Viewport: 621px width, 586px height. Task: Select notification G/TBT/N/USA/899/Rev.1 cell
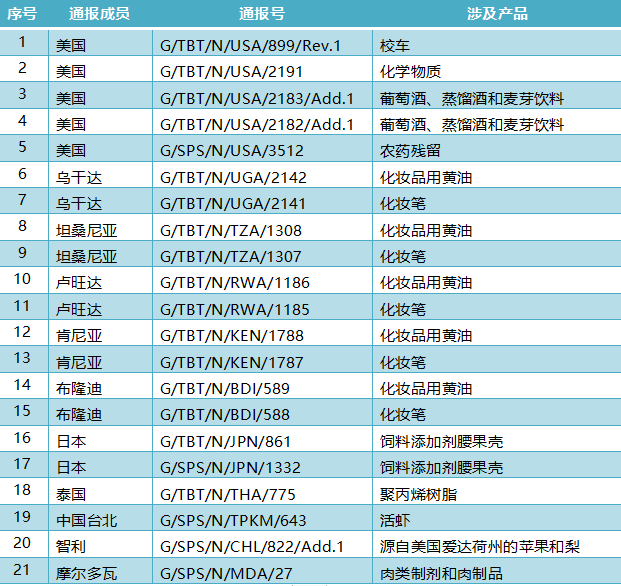[262, 43]
